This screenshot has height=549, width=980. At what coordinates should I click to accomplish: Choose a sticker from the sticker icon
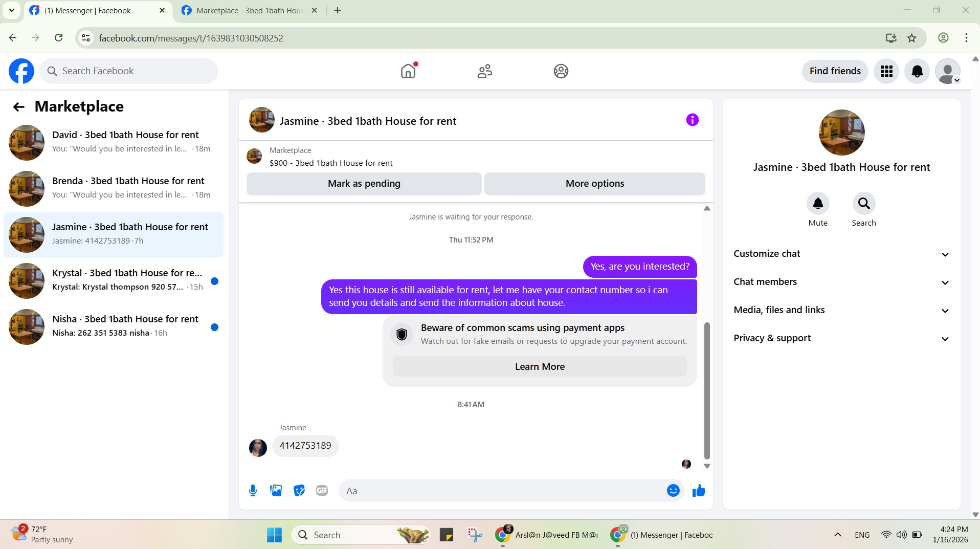click(299, 491)
